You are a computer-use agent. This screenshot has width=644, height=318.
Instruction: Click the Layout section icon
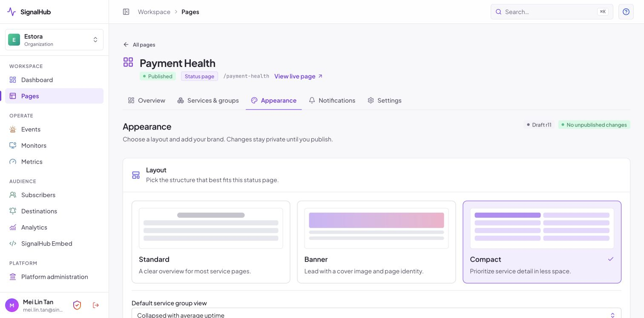click(x=136, y=175)
